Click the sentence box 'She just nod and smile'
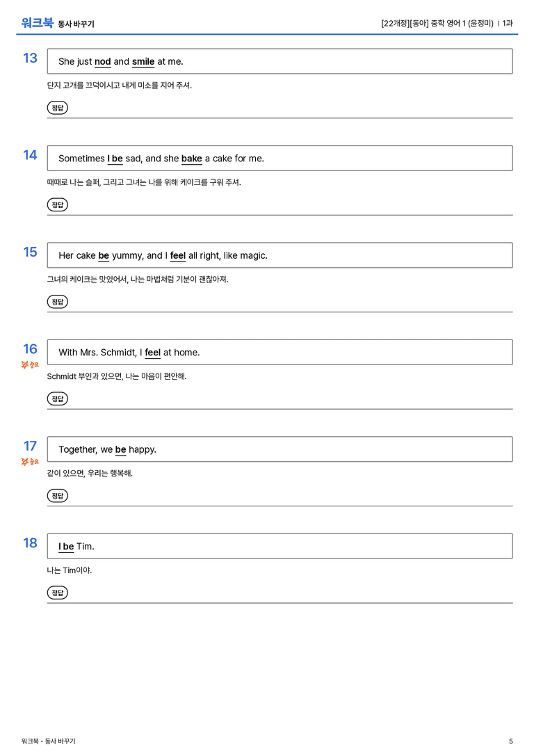Screen dimensions: 534x756 point(280,61)
